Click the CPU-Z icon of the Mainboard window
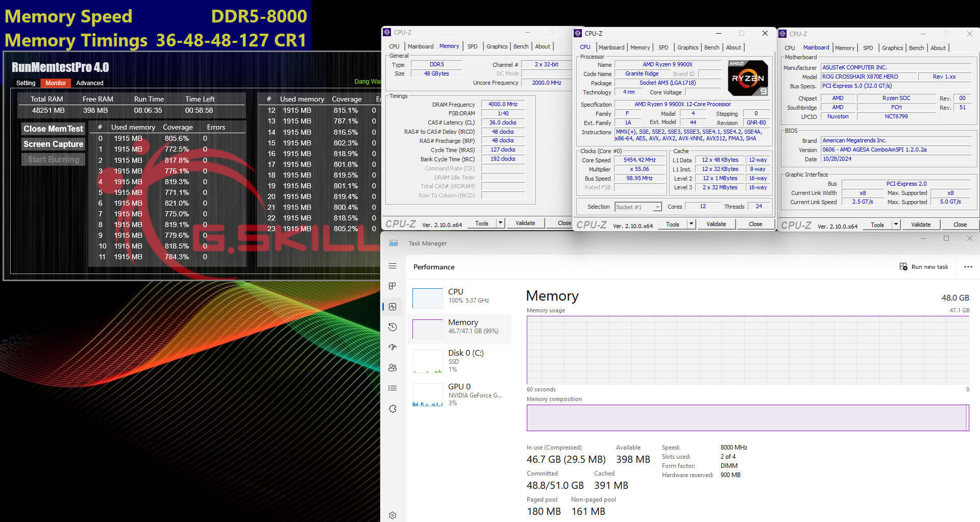Image resolution: width=980 pixels, height=522 pixels. pos(782,34)
